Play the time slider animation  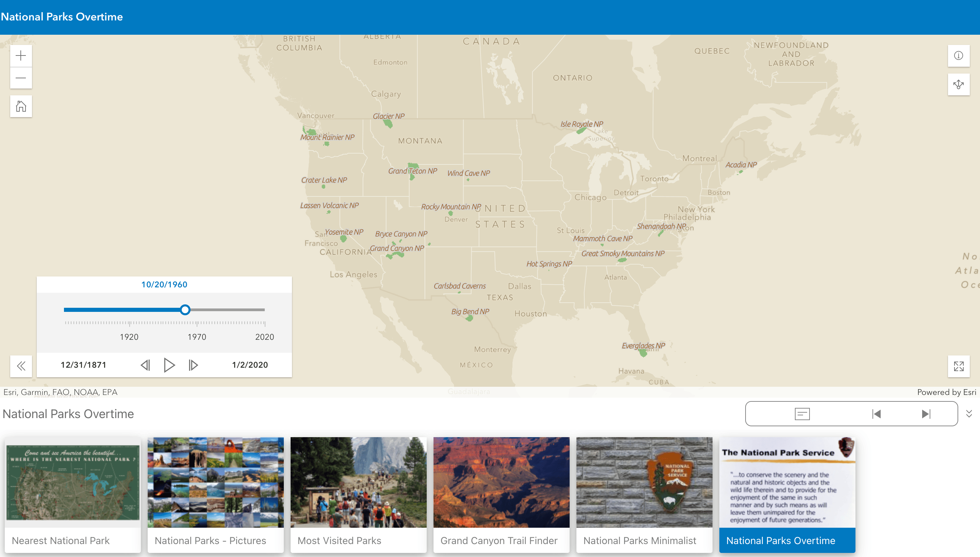(x=169, y=365)
